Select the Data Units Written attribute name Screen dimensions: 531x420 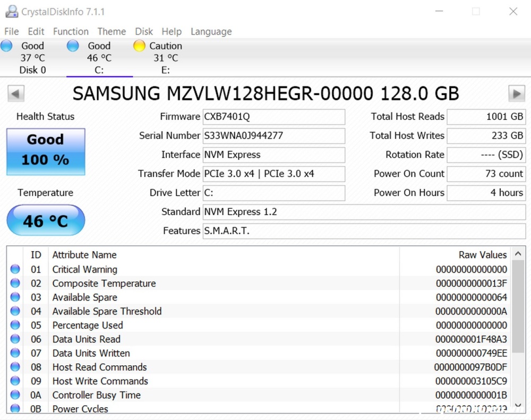pos(91,353)
